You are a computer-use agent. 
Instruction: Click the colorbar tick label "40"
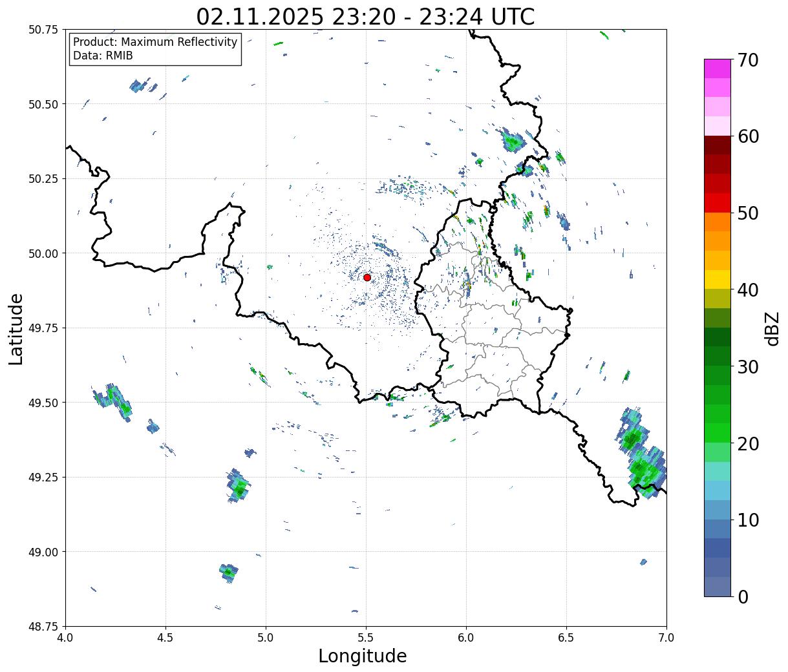748,289
